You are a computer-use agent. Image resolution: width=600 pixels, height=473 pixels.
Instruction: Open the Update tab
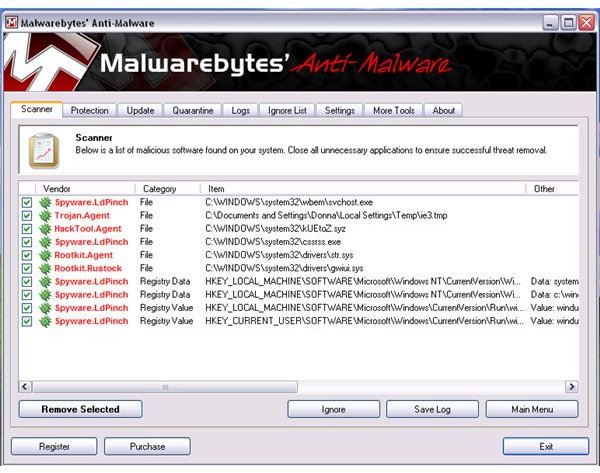140,111
